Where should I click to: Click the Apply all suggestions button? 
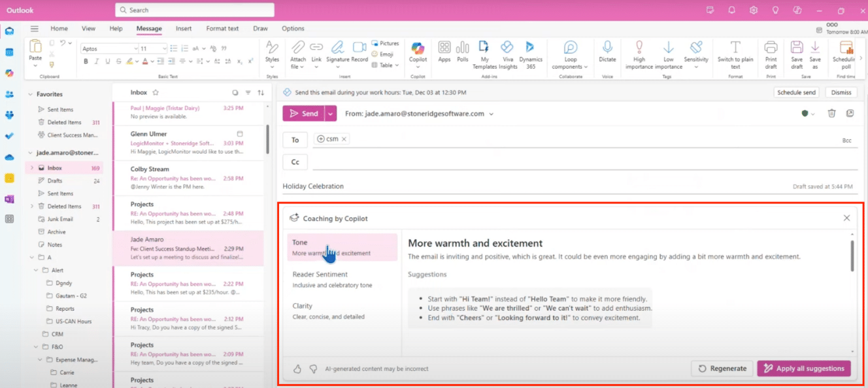[x=804, y=368]
